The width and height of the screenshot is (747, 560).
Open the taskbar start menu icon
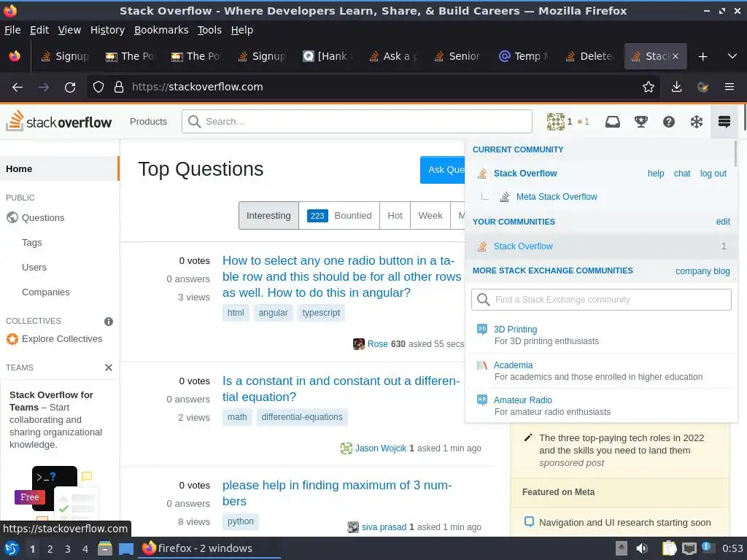coord(12,548)
